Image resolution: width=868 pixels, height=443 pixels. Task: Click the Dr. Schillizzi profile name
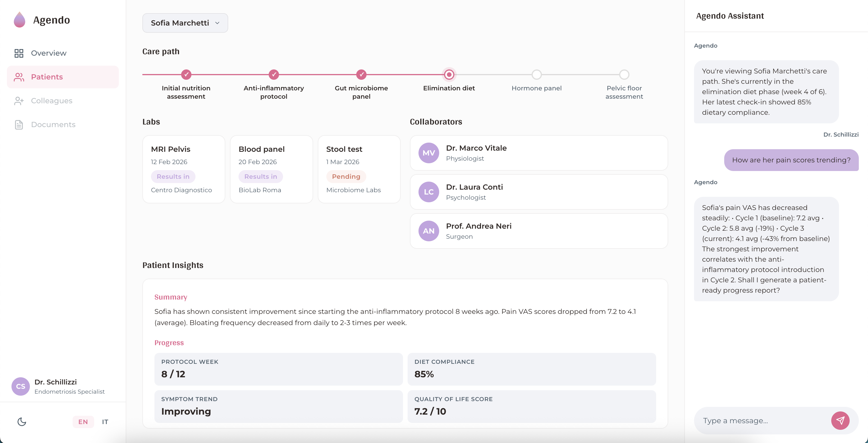coord(56,382)
